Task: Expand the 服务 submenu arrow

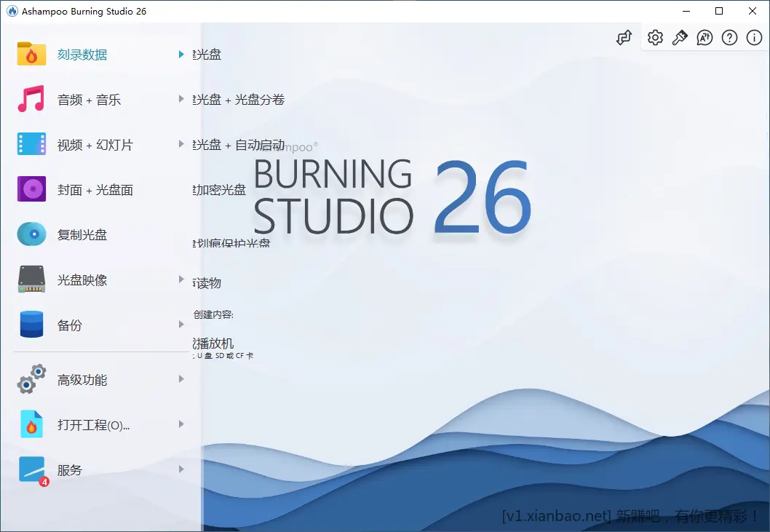Action: coord(181,469)
